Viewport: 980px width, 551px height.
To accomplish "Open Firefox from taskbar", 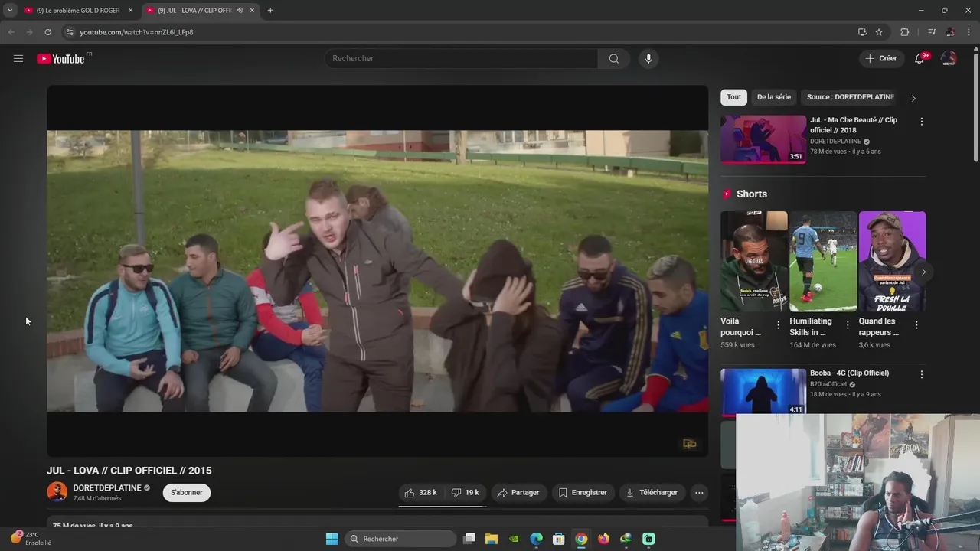I will pos(603,539).
